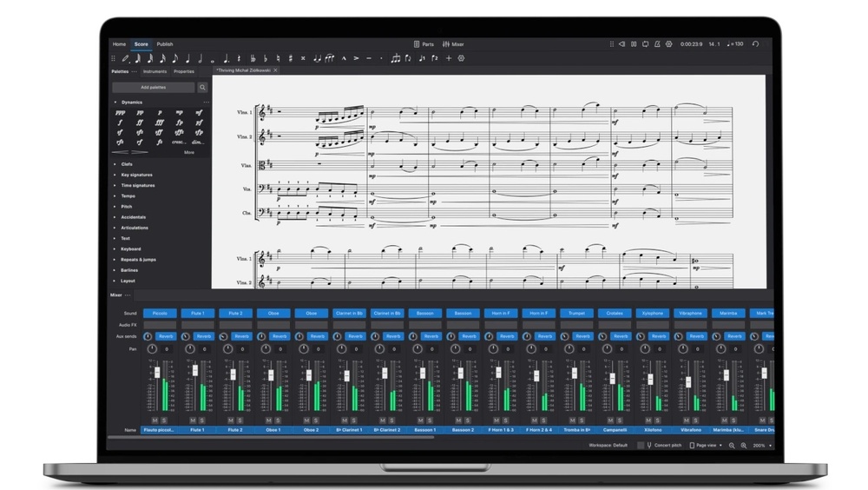Screen dimensions: 868x490
Task: Click the undo arrow icon
Action: point(755,44)
